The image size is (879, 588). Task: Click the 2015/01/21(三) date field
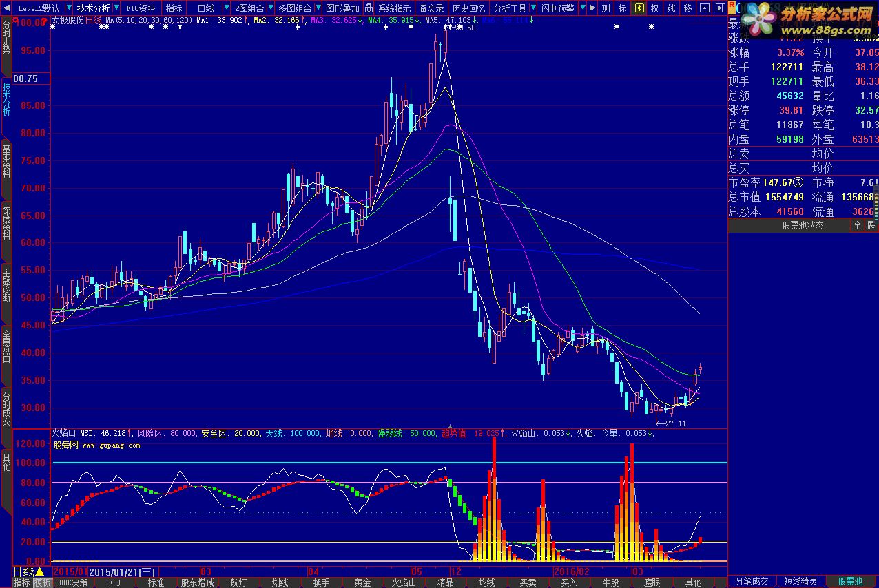pyautogui.click(x=123, y=571)
